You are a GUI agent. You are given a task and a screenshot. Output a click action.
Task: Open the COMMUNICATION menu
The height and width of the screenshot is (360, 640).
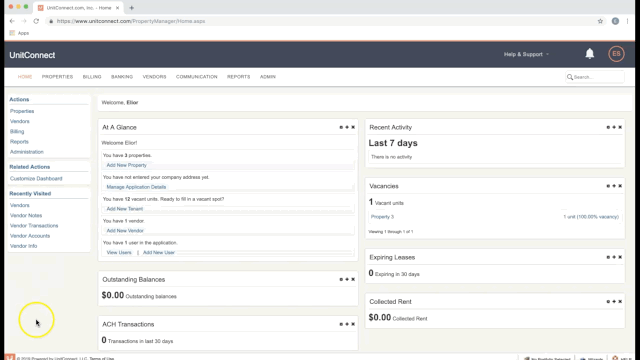coord(197,77)
